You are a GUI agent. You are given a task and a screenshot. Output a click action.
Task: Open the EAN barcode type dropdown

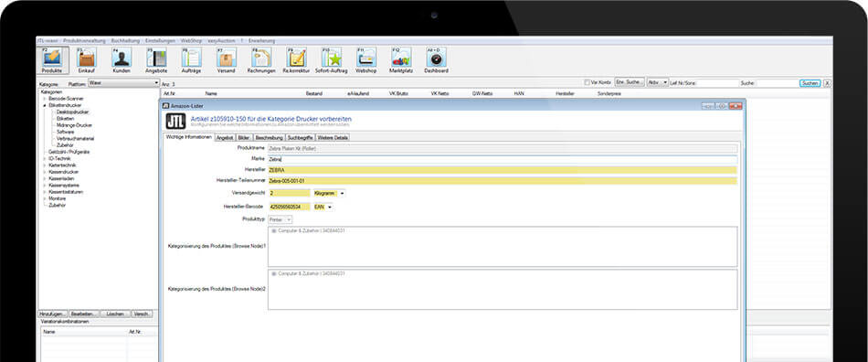coord(323,207)
